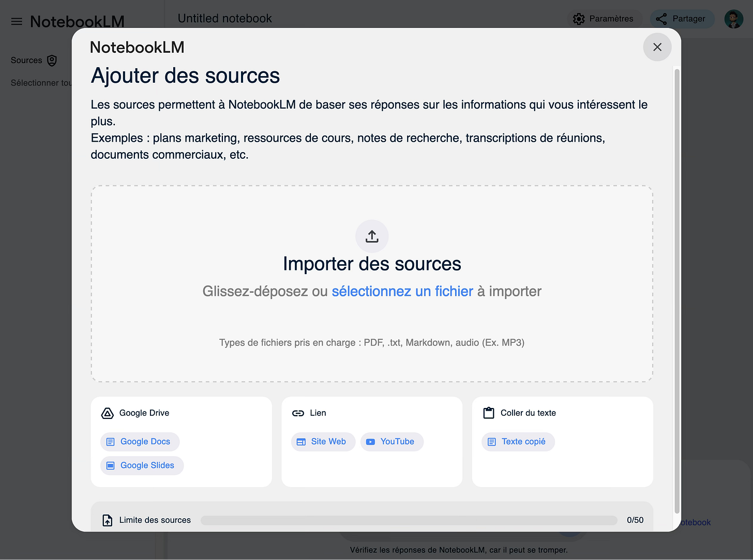Click Limite des sources label
The width and height of the screenshot is (753, 560).
point(155,520)
